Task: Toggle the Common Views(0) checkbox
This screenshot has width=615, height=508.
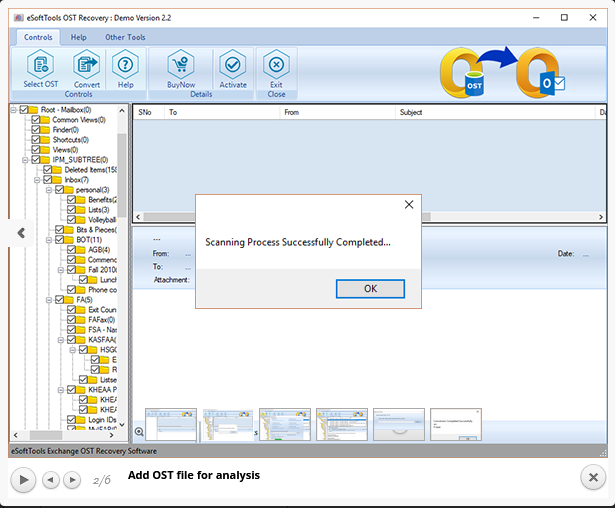Action: [x=35, y=119]
